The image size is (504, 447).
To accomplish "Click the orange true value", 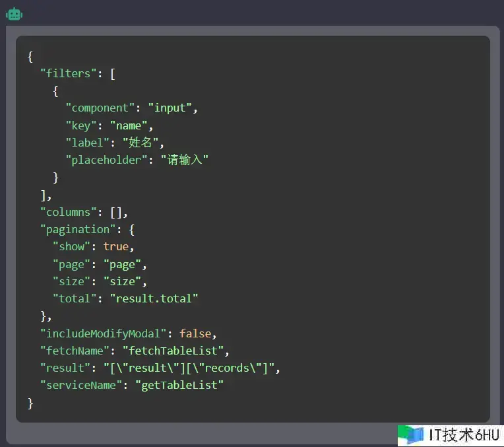I will tap(116, 246).
